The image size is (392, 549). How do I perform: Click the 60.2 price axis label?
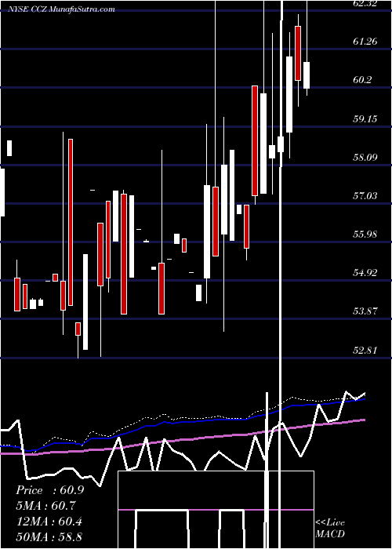coord(362,80)
